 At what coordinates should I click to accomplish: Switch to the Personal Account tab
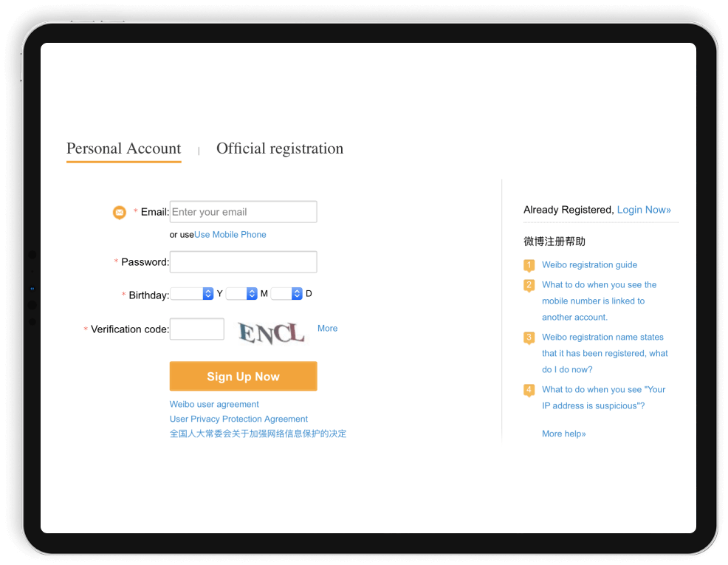click(123, 148)
